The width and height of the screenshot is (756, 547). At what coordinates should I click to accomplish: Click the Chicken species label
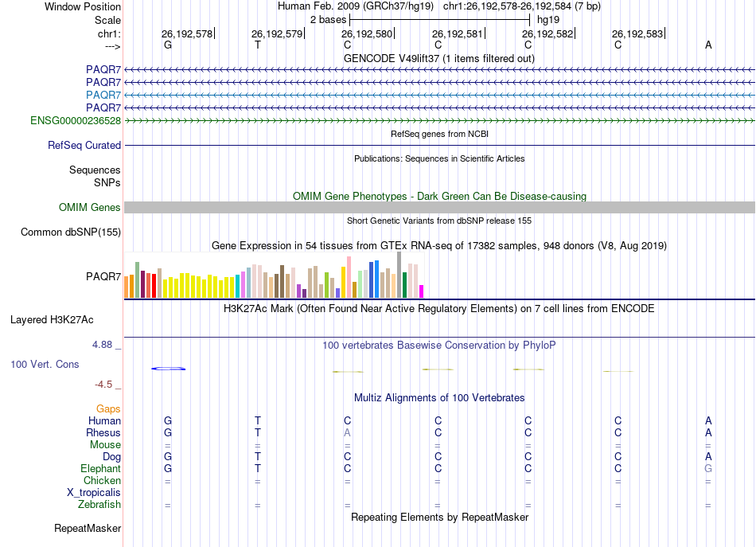click(102, 480)
